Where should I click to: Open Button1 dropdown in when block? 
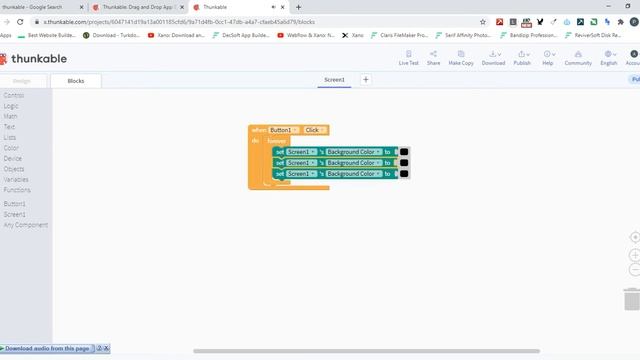284,130
